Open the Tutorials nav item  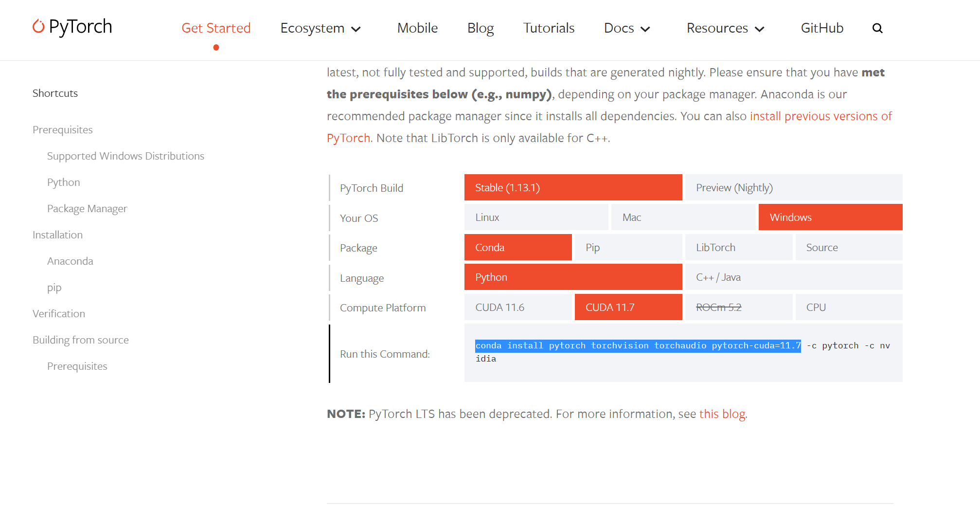(x=549, y=28)
